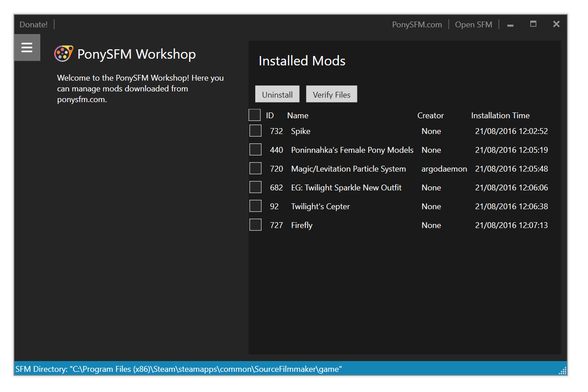588x392 pixels.
Task: Minimize the PonySFM Workshop window
Action: click(x=510, y=25)
